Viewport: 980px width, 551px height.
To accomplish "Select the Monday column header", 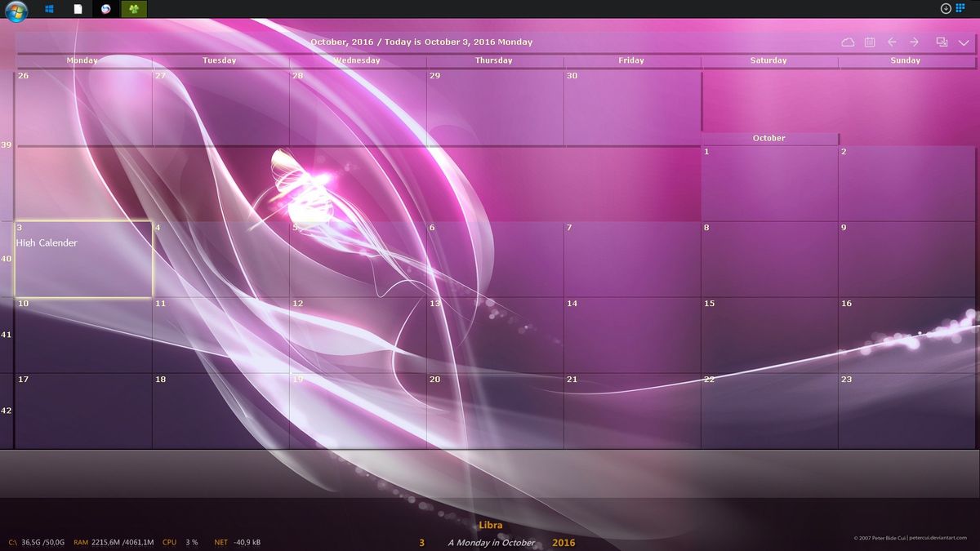I will [82, 60].
